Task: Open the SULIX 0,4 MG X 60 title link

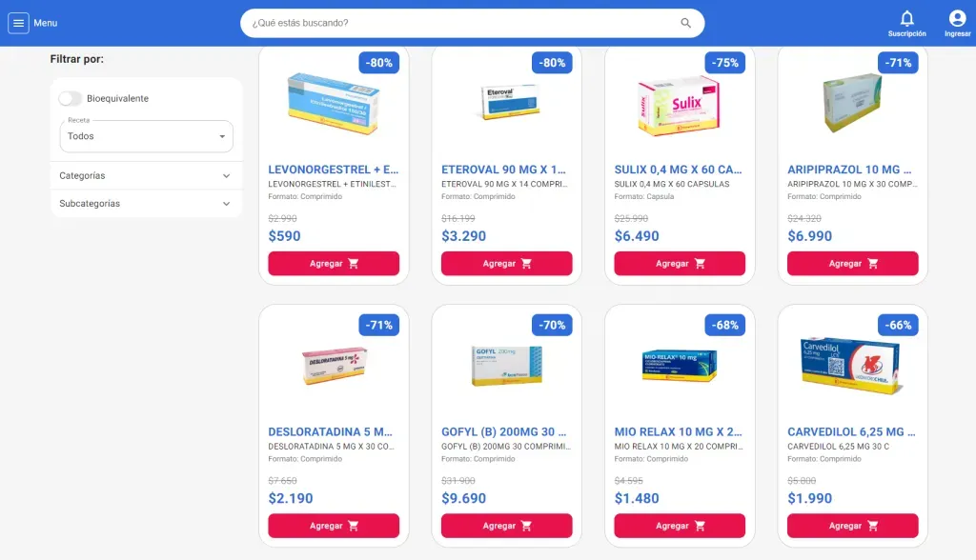Action: point(678,170)
